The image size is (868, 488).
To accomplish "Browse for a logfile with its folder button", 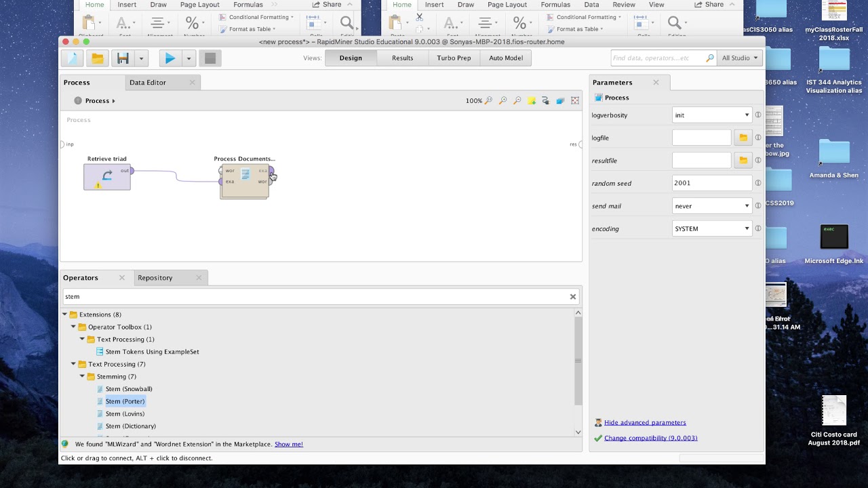I will pyautogui.click(x=743, y=138).
